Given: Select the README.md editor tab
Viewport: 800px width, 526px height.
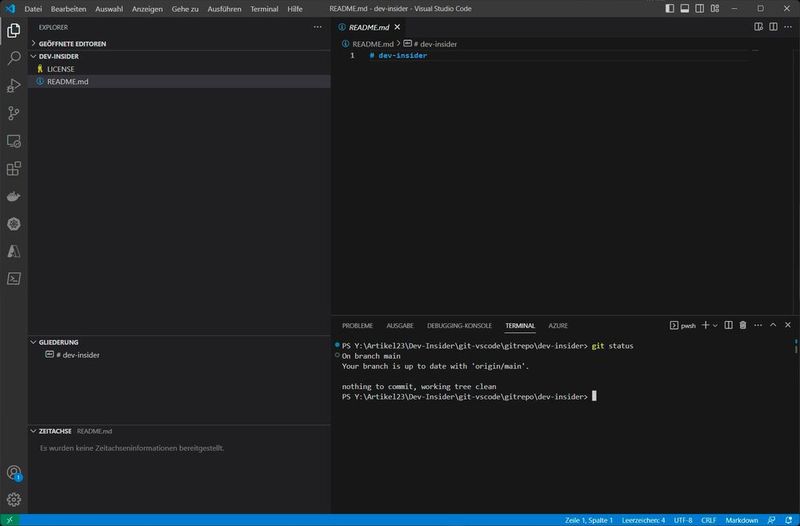Looking at the screenshot, I should pyautogui.click(x=370, y=27).
